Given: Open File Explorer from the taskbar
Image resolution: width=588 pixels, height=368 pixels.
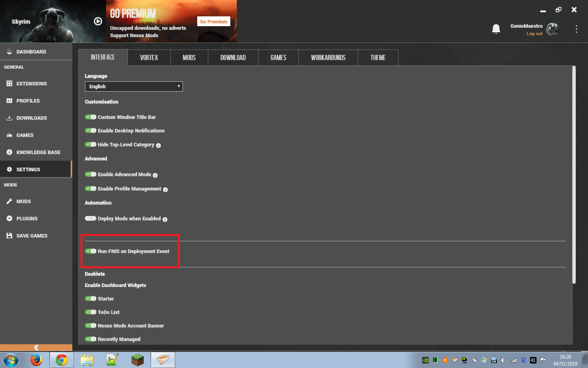Looking at the screenshot, I should click(x=87, y=360).
